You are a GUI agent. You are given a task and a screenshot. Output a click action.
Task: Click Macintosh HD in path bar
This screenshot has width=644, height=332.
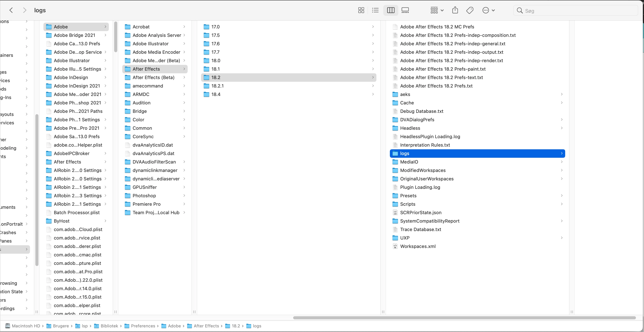(x=26, y=326)
